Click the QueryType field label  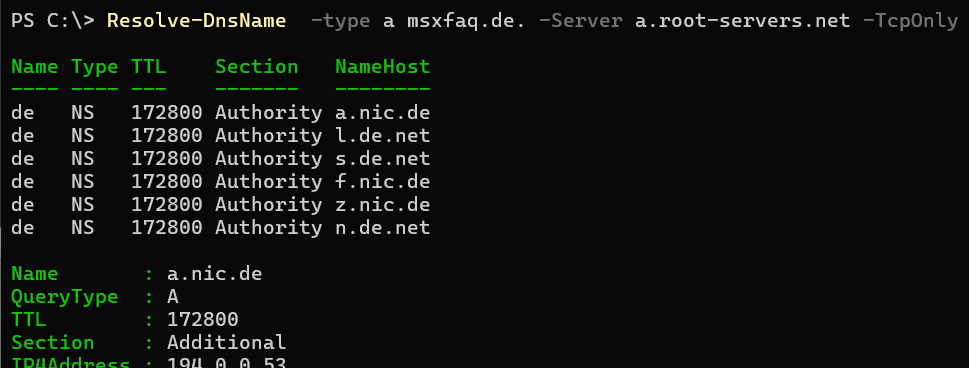[x=65, y=297]
